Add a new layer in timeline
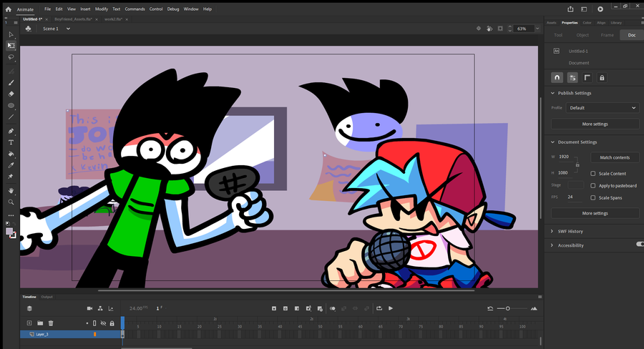 (29, 323)
